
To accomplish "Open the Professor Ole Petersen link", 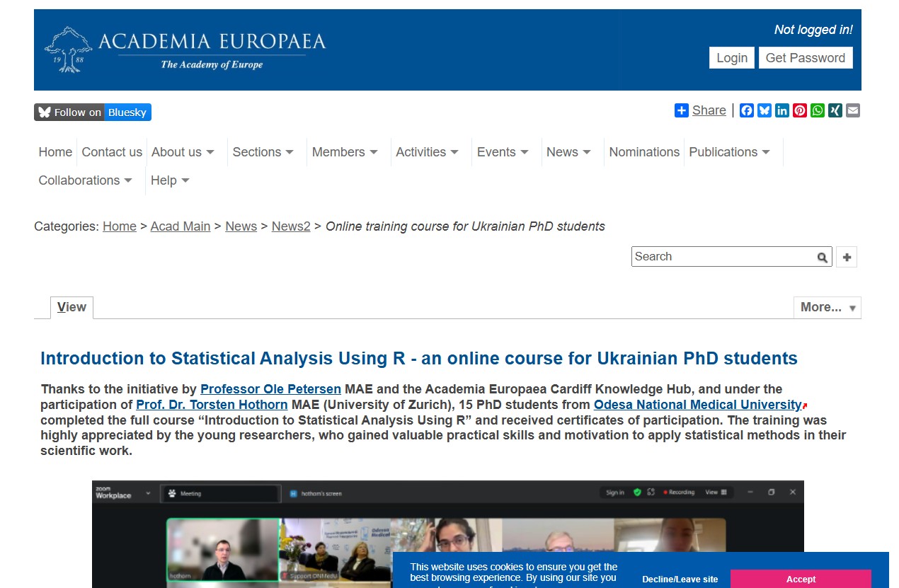I will coord(270,389).
